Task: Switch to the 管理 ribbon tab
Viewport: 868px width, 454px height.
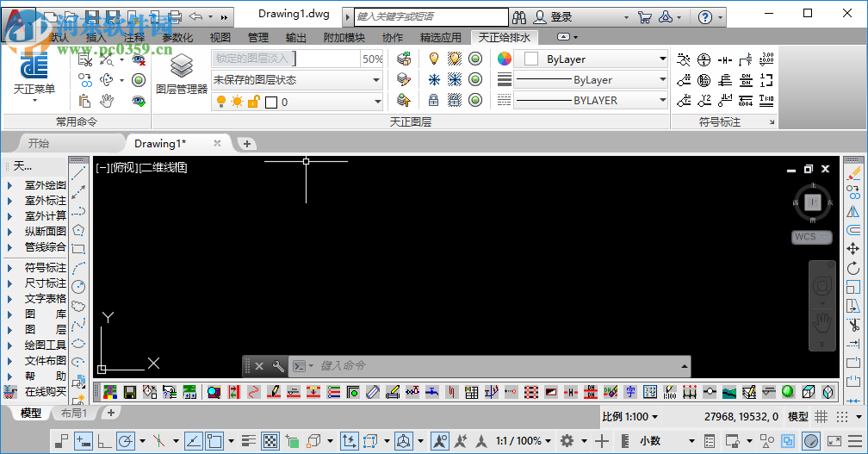Action: pos(258,37)
